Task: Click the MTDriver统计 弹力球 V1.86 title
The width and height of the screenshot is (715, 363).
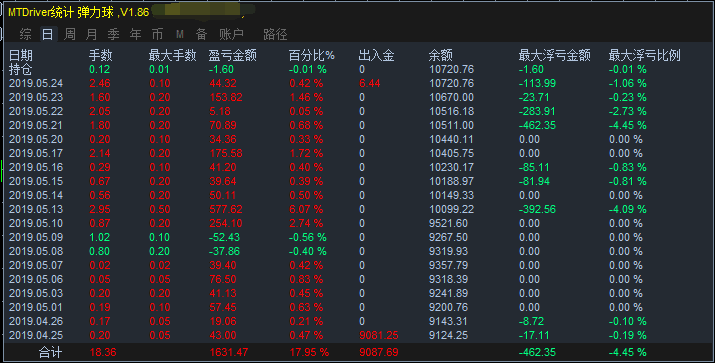Action: tap(78, 12)
